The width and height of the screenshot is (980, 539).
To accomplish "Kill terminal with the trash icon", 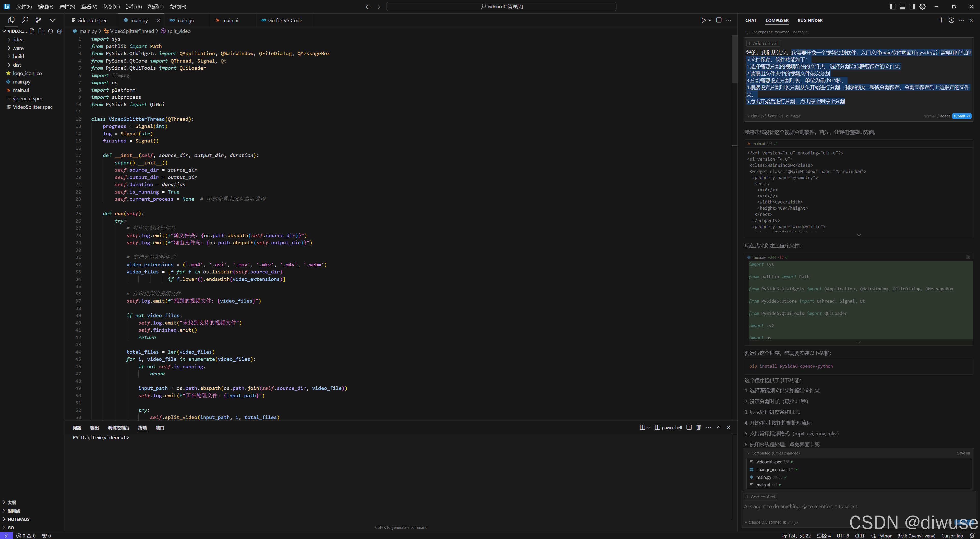I will point(698,427).
